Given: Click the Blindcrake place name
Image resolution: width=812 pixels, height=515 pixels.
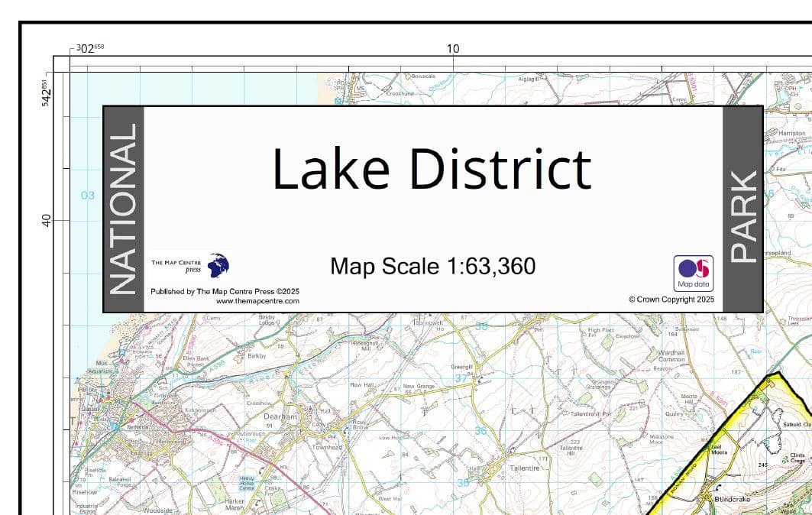Looking at the screenshot, I should pos(733,497).
